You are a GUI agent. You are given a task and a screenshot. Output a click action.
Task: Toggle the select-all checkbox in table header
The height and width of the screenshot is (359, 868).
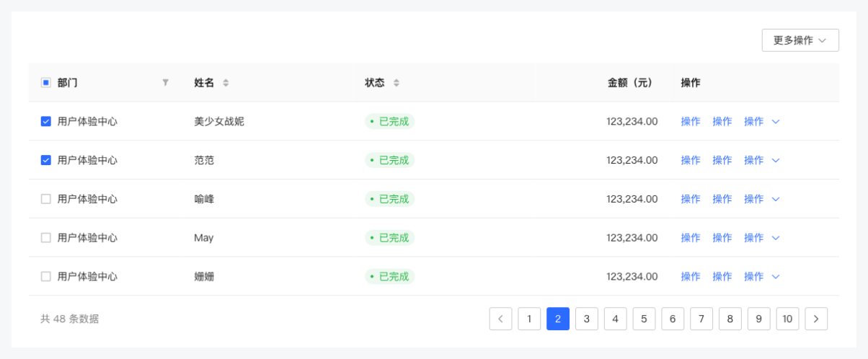(46, 83)
